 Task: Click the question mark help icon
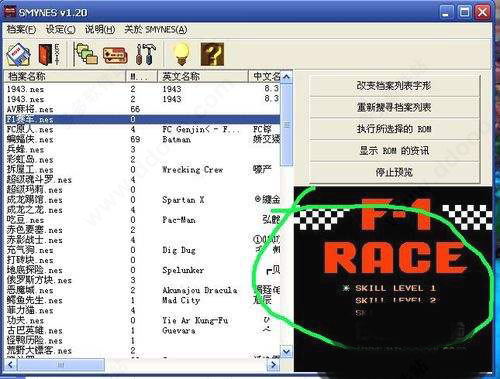pos(212,54)
